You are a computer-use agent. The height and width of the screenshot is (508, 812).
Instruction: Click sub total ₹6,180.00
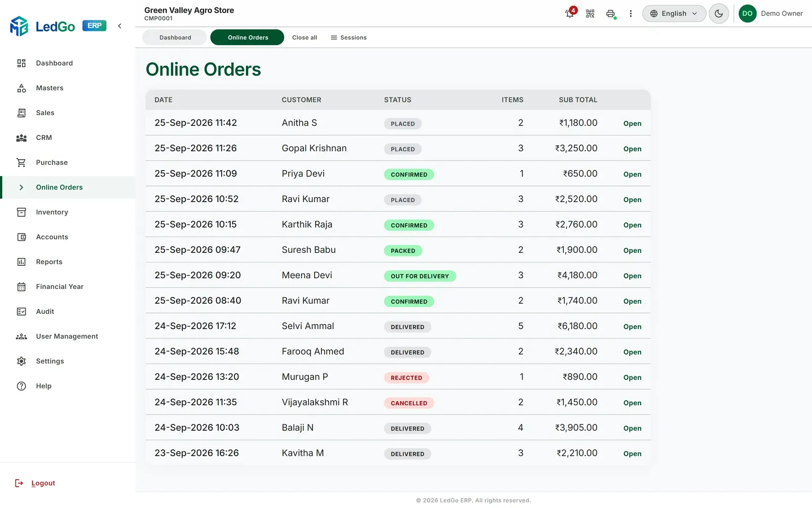click(x=577, y=326)
